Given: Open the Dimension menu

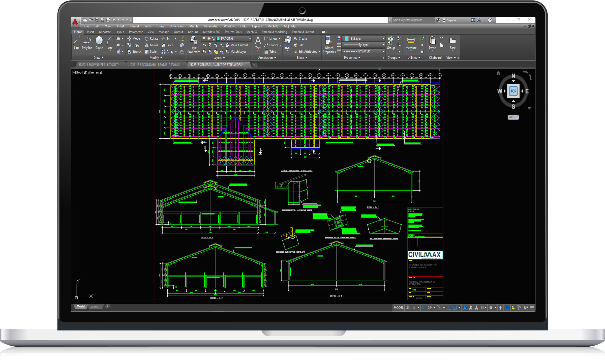Looking at the screenshot, I should 176,26.
